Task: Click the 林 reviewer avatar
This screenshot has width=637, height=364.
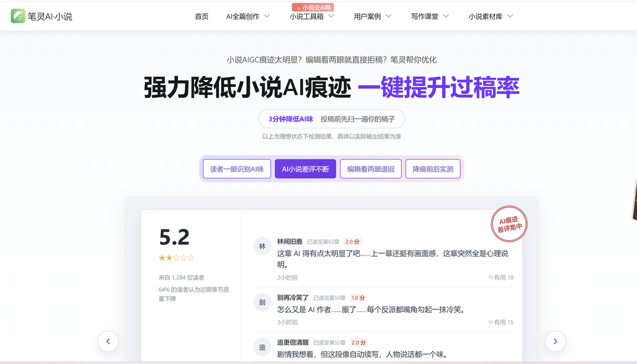Action: pyautogui.click(x=262, y=246)
